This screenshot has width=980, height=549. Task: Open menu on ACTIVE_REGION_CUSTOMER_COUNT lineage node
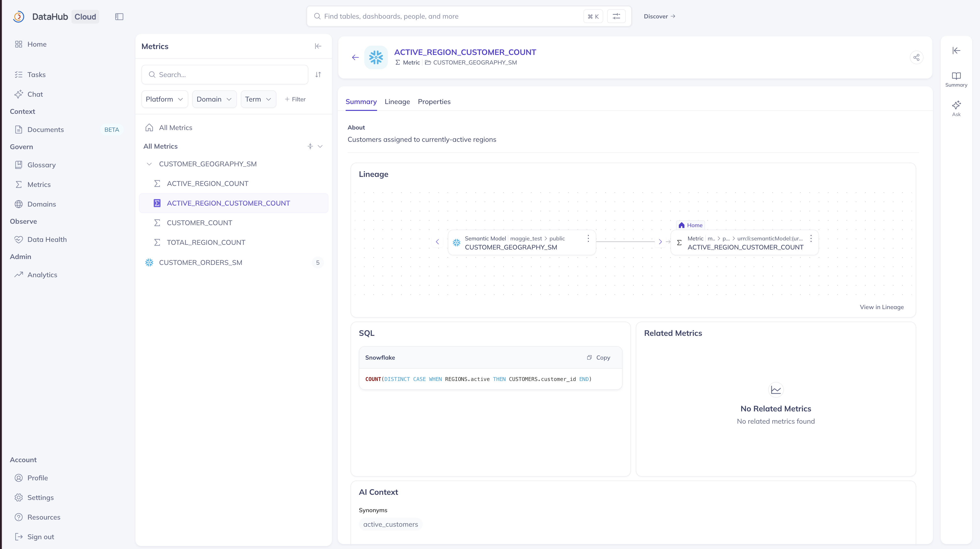[811, 238]
